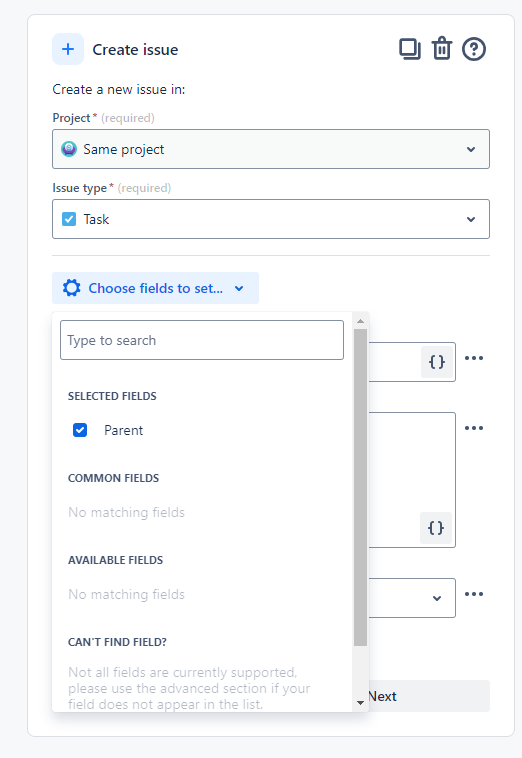Open more options for text area field
Screen dimensions: 522x758
474,428
